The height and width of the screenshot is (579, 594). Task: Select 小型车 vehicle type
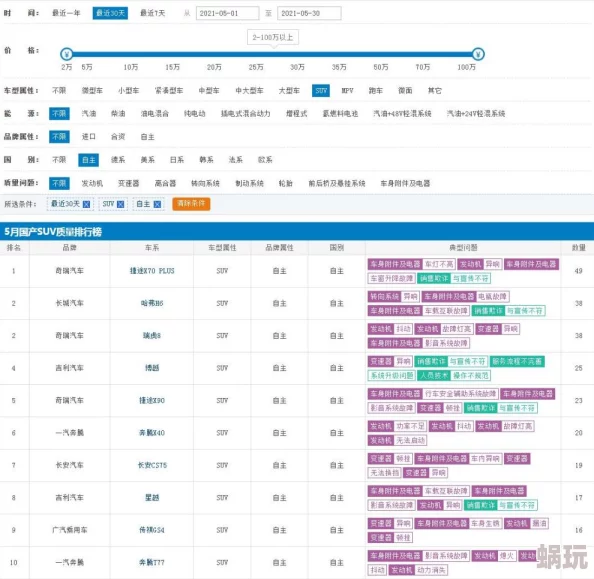coord(128,91)
